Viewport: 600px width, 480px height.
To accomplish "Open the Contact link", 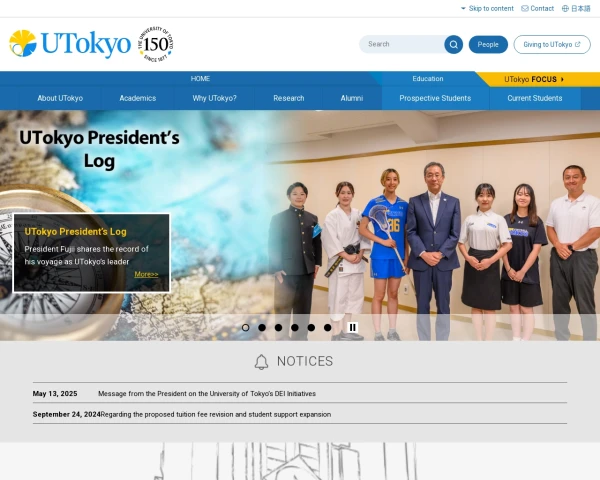I will [x=542, y=8].
